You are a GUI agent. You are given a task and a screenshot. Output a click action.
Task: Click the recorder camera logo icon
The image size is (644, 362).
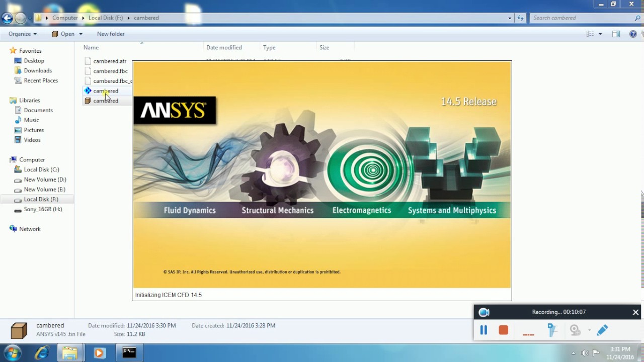(x=484, y=312)
